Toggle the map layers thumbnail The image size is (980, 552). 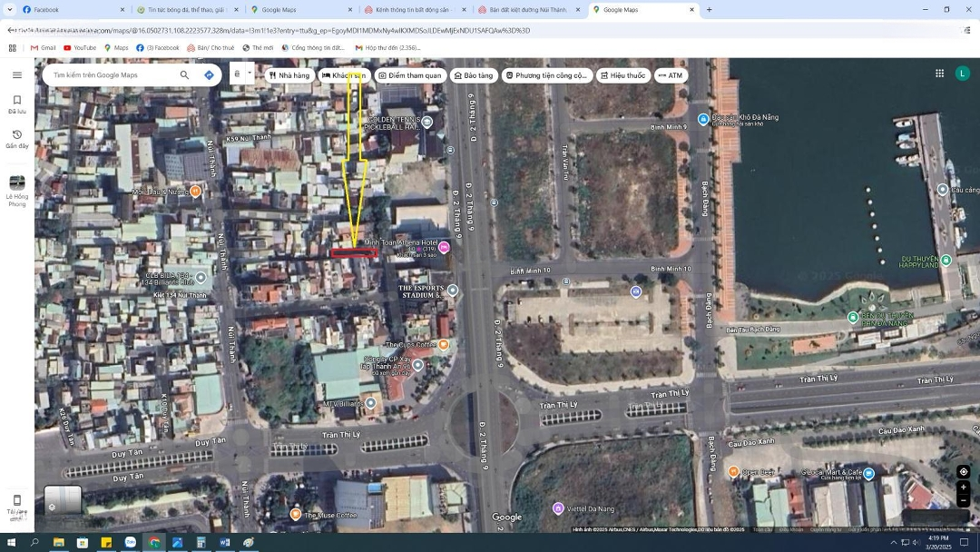pyautogui.click(x=63, y=501)
